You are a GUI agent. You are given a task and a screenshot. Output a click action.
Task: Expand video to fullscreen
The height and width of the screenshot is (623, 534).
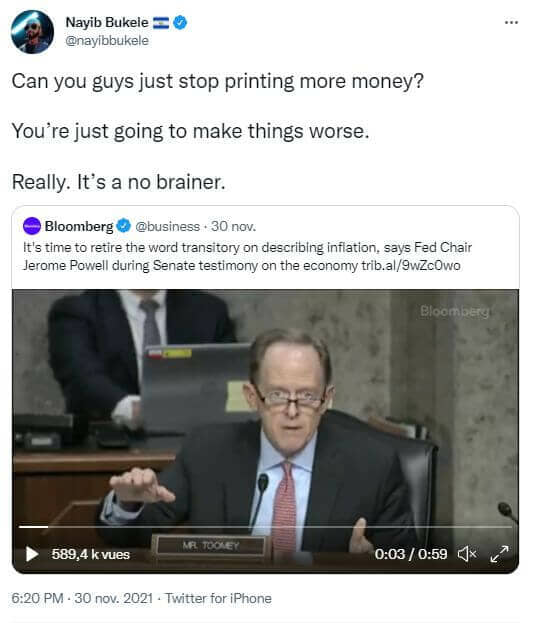click(499, 554)
